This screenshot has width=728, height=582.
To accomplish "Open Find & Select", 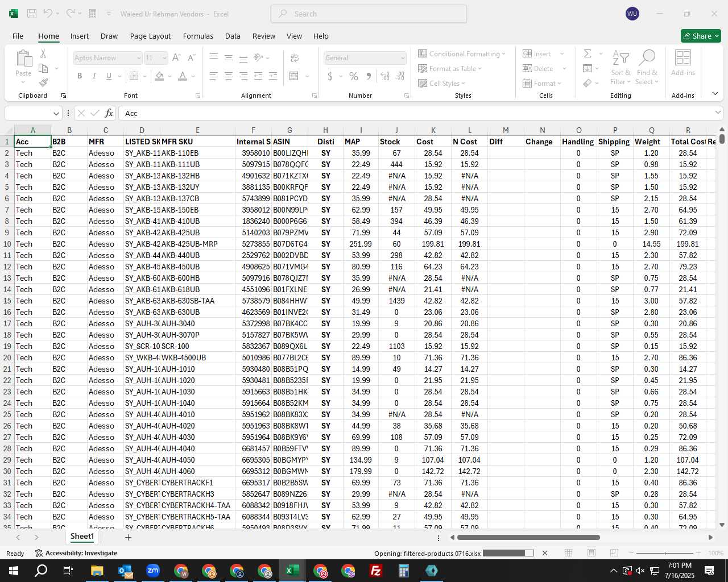I will [647, 68].
